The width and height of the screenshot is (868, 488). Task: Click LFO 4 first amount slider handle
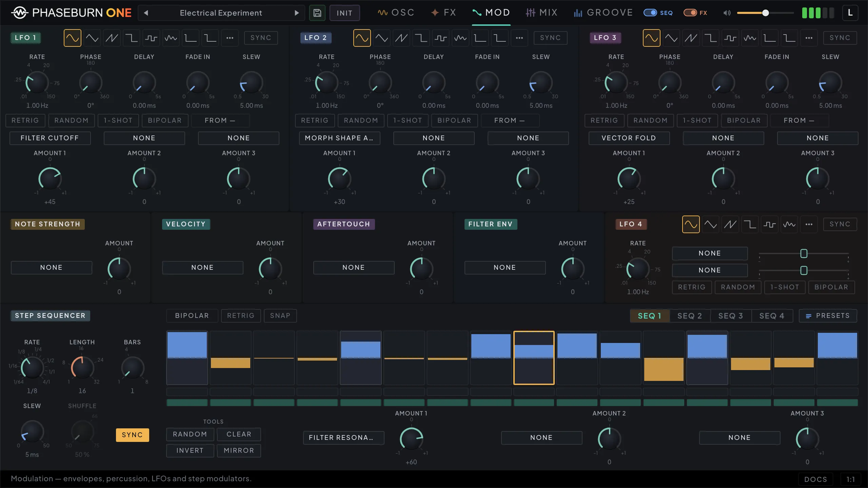[x=804, y=253]
